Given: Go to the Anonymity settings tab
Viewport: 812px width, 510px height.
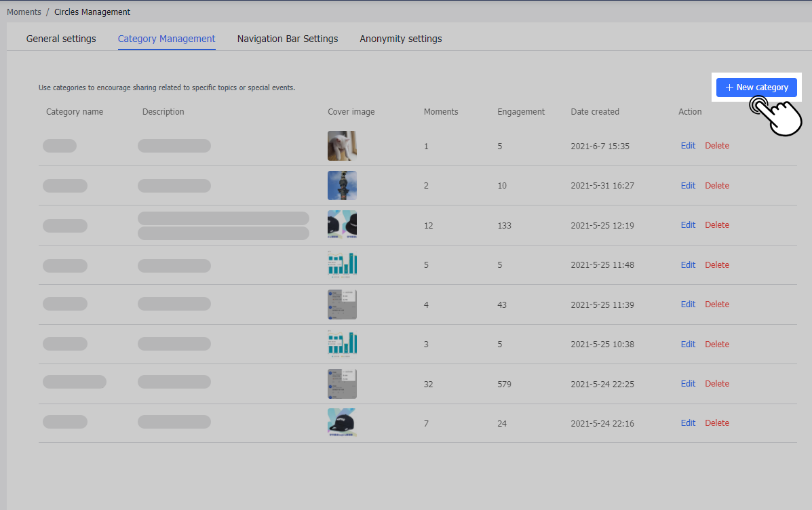Looking at the screenshot, I should coord(401,39).
